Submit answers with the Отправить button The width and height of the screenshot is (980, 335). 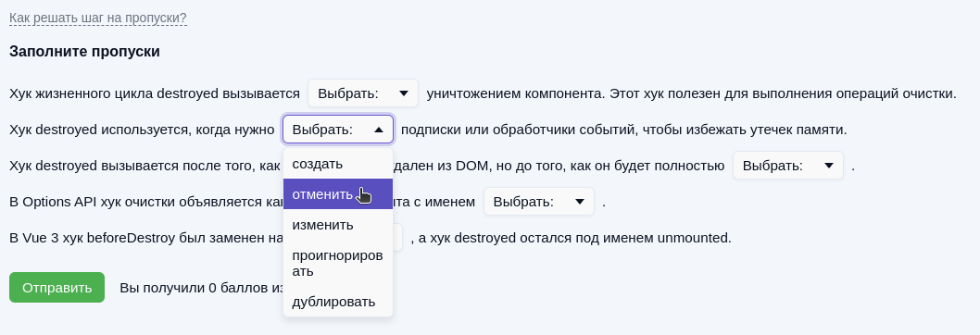(57, 288)
